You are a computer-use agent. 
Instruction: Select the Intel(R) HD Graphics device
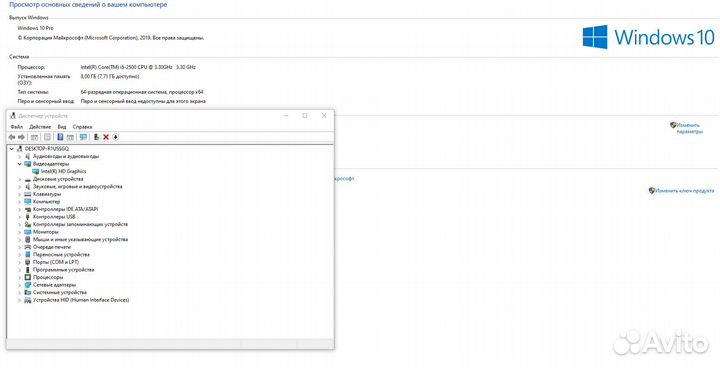coord(63,171)
